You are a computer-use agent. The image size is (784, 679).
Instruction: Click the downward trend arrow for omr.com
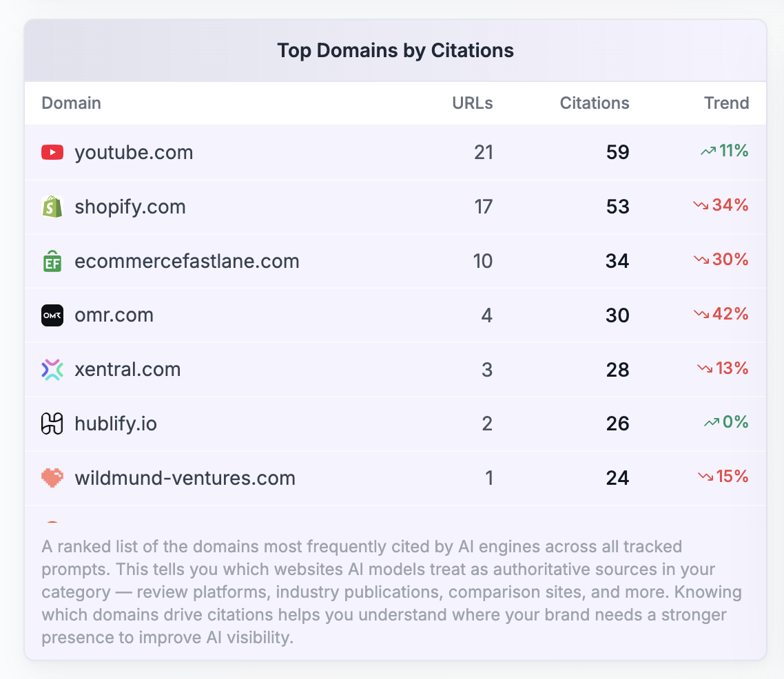tap(701, 314)
